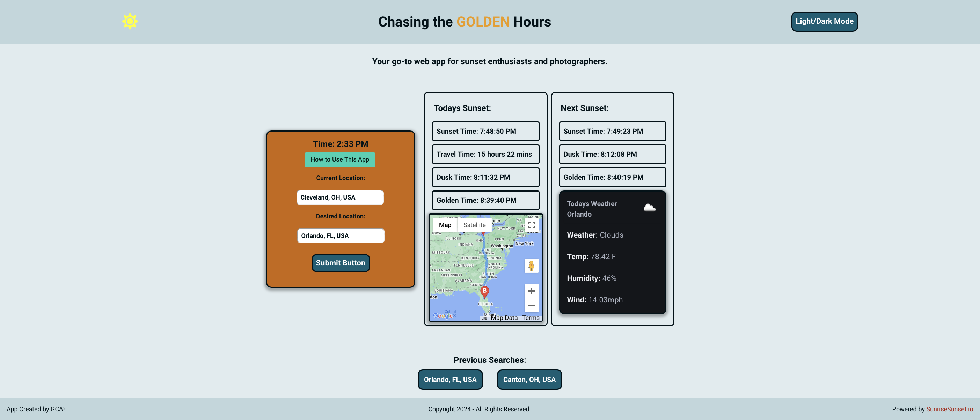The width and height of the screenshot is (980, 420).
Task: Expand the Next Sunset panel details
Action: point(584,108)
